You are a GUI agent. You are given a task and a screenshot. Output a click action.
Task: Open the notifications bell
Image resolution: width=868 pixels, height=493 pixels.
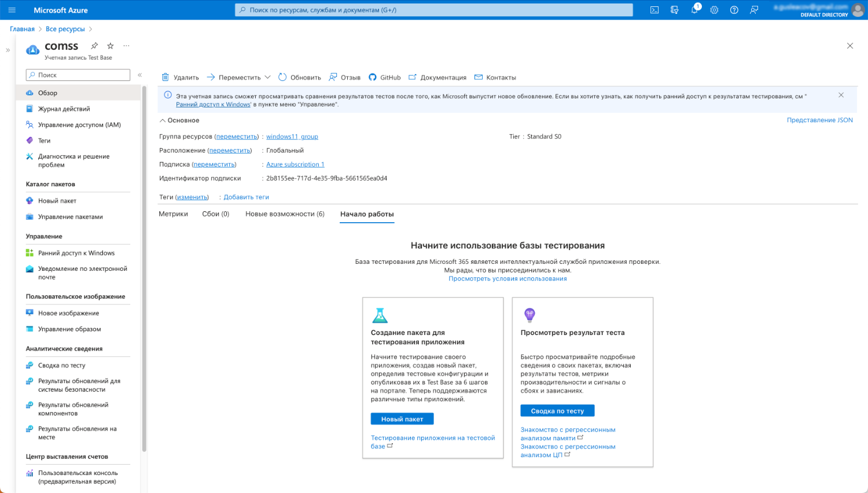[x=694, y=10]
